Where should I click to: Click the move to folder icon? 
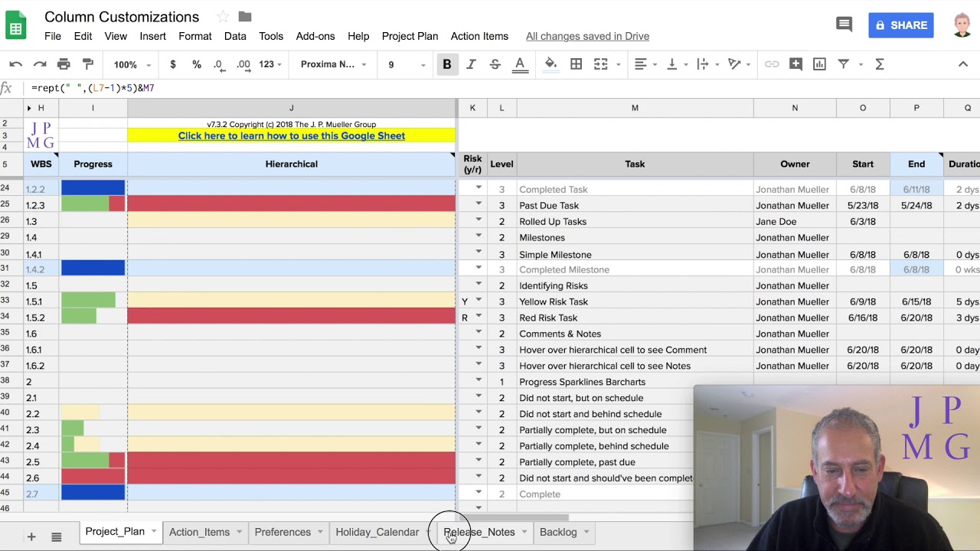[245, 17]
